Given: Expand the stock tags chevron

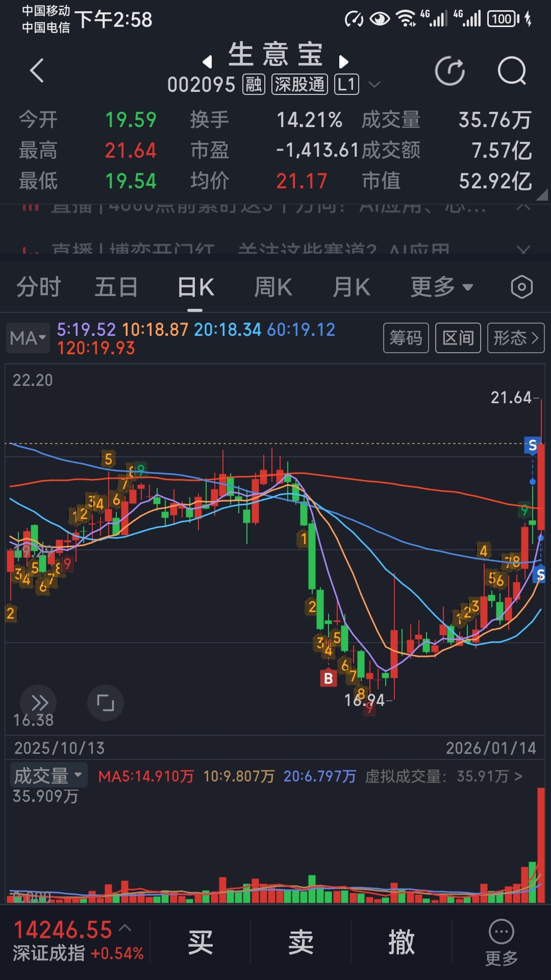Looking at the screenshot, I should point(374,84).
